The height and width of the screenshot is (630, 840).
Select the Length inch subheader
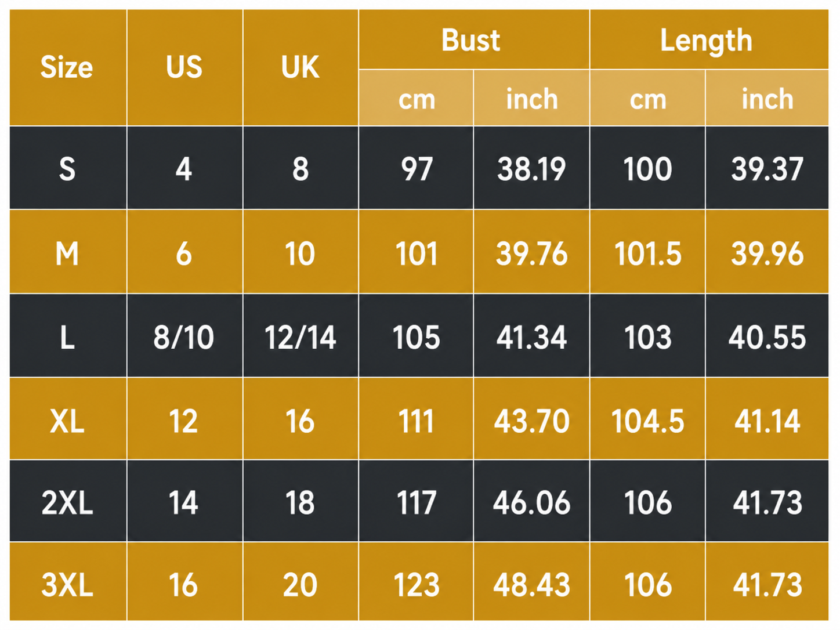point(767,98)
